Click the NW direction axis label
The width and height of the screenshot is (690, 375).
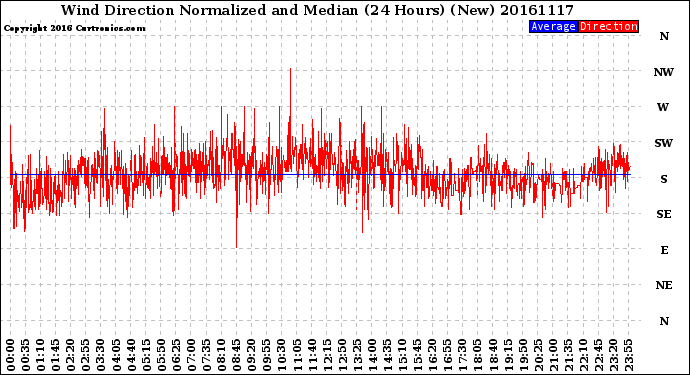(x=664, y=72)
